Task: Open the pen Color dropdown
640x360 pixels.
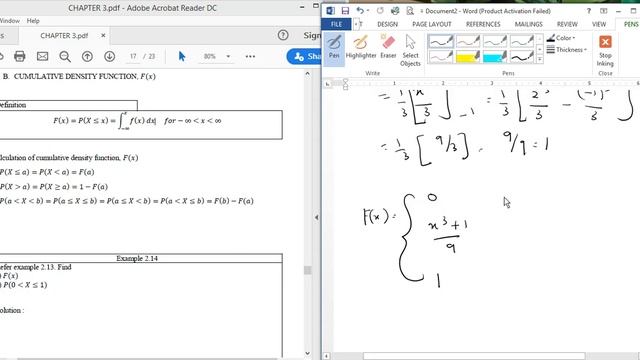Action: coord(561,38)
